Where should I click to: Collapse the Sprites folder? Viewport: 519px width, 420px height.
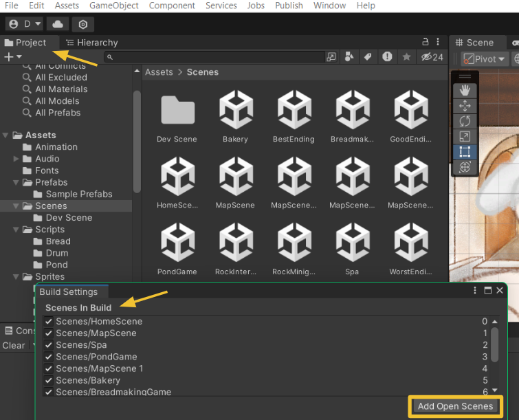(16, 277)
